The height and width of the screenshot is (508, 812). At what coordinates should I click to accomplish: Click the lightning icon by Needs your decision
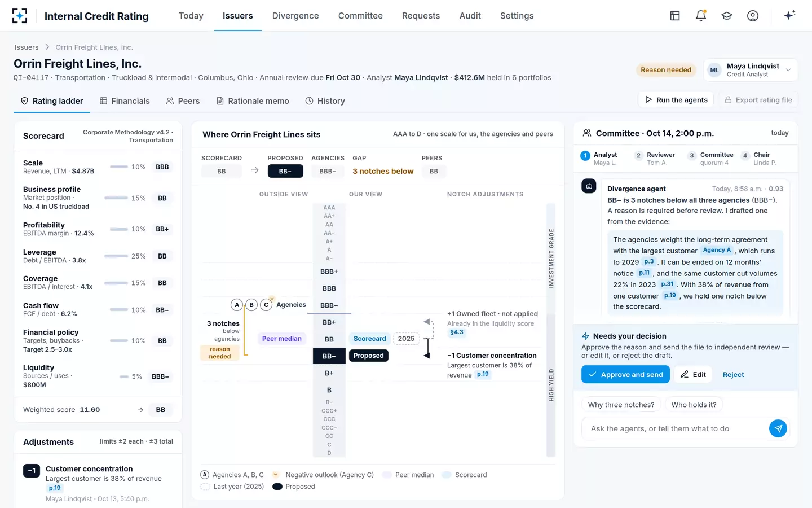click(x=585, y=336)
